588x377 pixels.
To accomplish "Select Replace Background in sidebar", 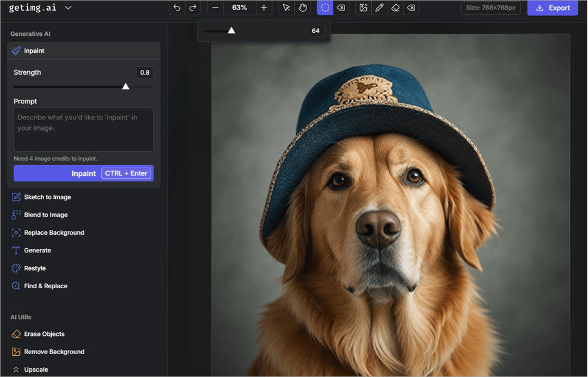I will [x=54, y=233].
